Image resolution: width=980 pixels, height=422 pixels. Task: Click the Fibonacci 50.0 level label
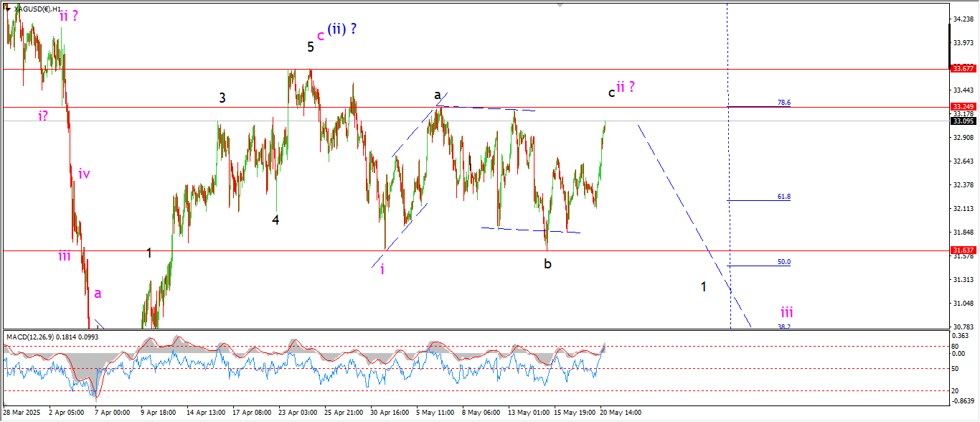click(783, 262)
